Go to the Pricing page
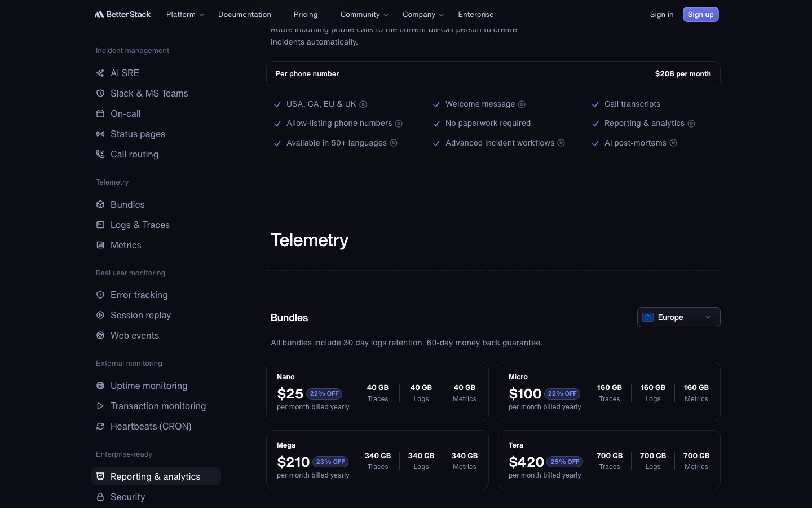 click(306, 15)
